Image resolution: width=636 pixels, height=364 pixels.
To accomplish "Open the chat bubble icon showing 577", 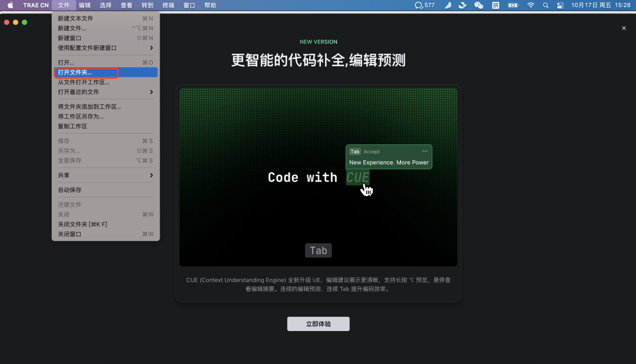I will click(424, 5).
